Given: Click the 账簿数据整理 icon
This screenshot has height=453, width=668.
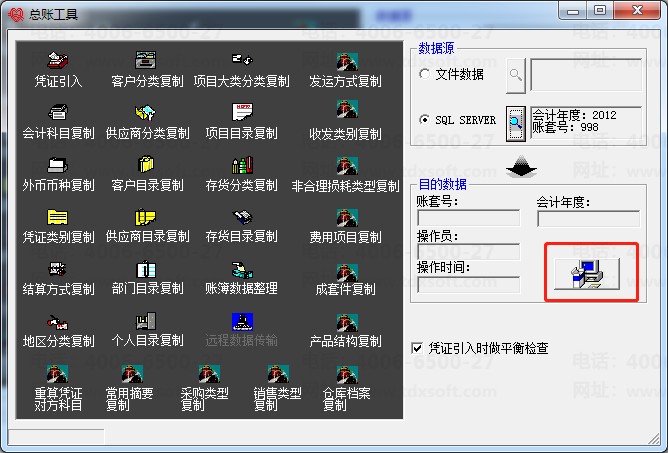Looking at the screenshot, I should [x=242, y=270].
